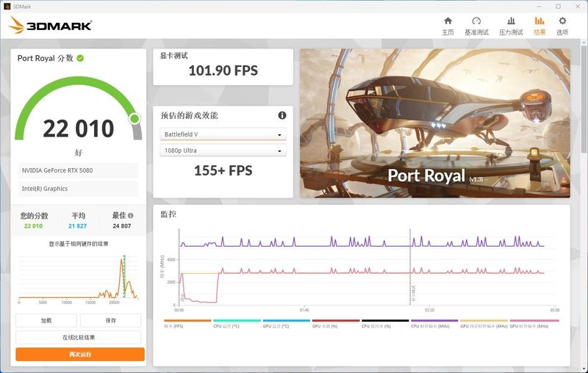Toggle the GPU 内存时钟频率 (MHz) tan legend
The height and width of the screenshot is (373, 588).
484,324
